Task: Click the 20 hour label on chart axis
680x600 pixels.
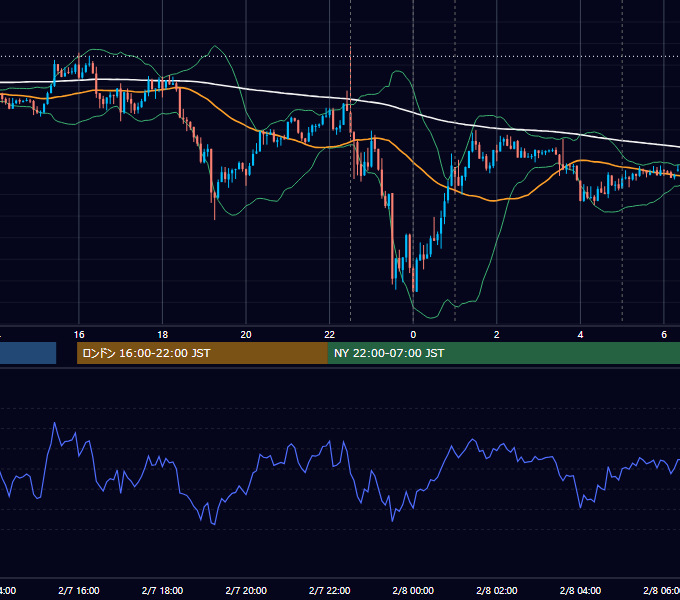Action: tap(246, 335)
